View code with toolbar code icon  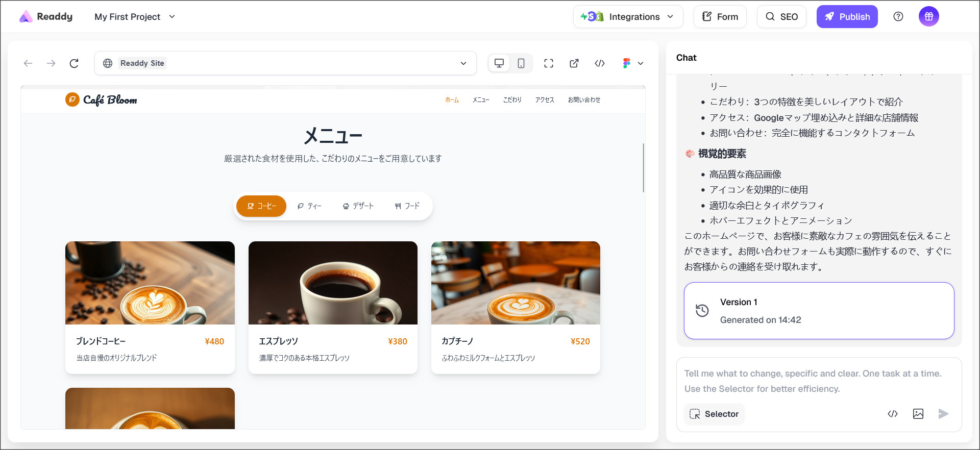[x=600, y=63]
